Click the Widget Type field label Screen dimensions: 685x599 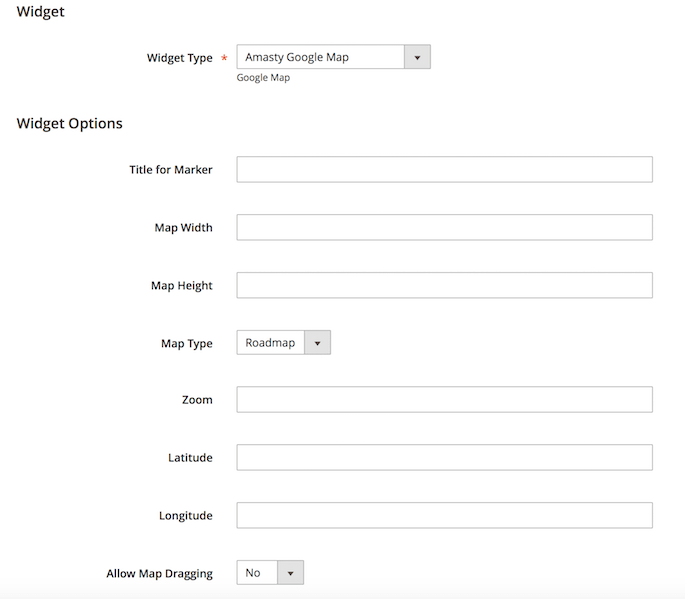[179, 58]
